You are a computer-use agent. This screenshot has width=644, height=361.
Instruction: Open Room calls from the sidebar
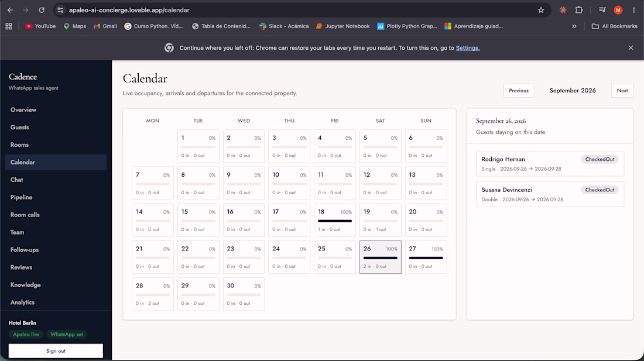(56, 215)
